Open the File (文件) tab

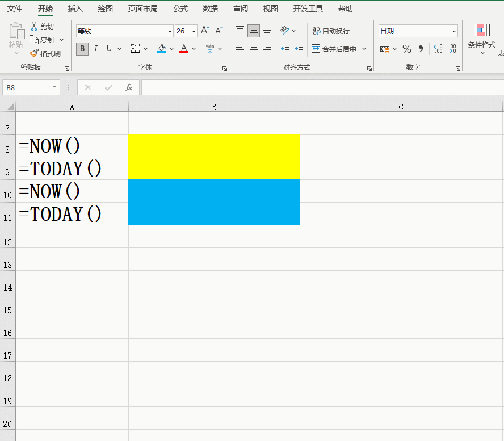point(15,9)
